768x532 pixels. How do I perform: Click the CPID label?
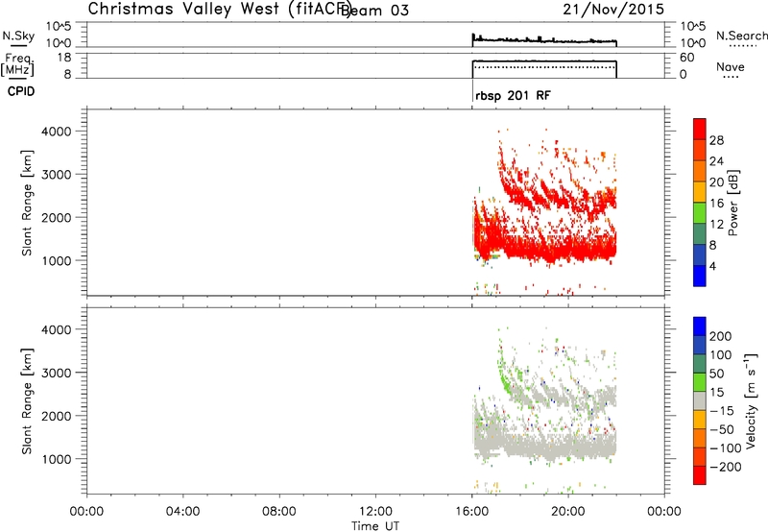pos(21,91)
